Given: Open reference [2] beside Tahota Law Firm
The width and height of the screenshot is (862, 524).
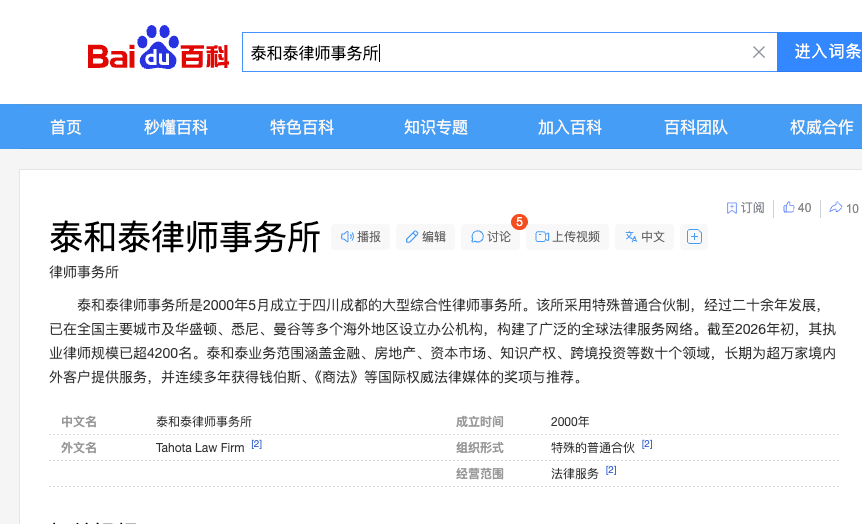Looking at the screenshot, I should click(257, 444).
